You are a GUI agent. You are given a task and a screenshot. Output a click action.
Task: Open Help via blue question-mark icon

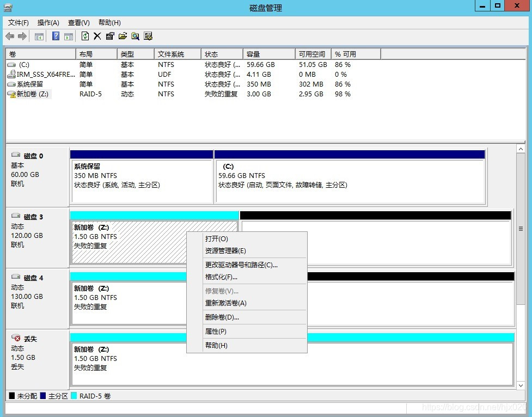click(56, 36)
